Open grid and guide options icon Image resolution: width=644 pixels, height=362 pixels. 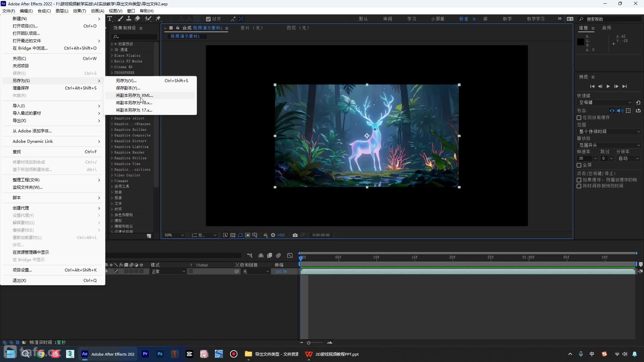[255, 235]
